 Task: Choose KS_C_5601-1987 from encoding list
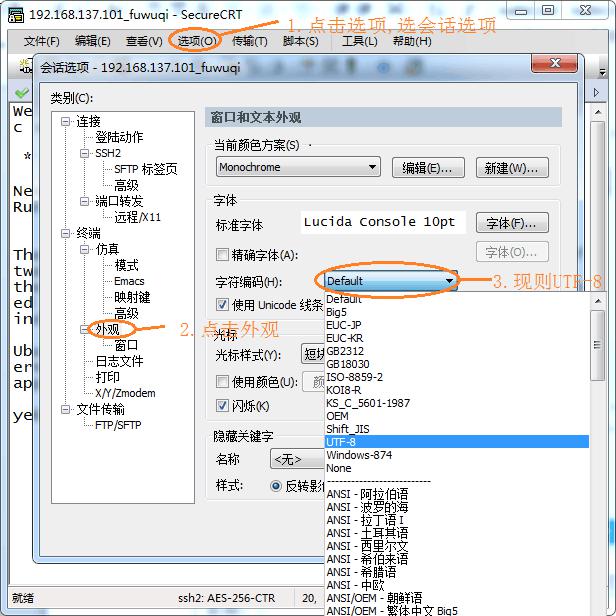[x=457, y=403]
